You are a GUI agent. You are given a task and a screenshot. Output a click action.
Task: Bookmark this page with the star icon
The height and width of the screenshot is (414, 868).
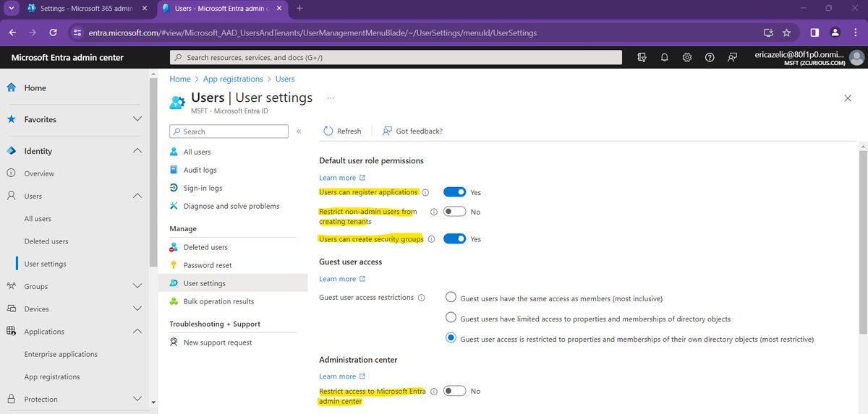click(x=786, y=33)
